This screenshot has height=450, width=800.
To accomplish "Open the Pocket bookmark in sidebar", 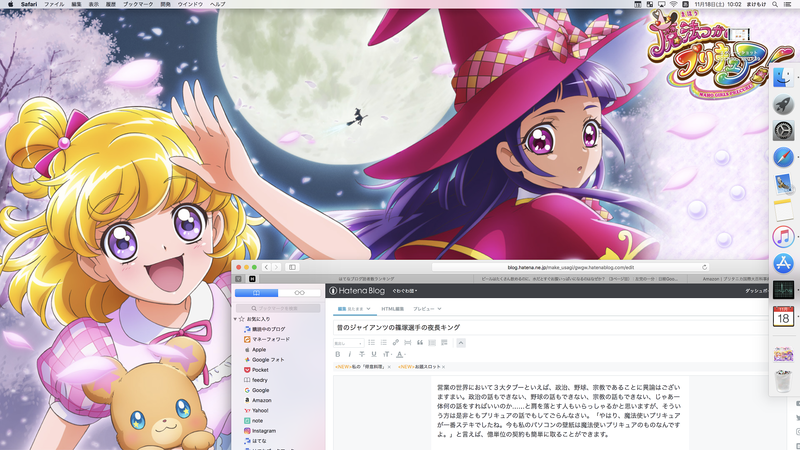I will (x=256, y=370).
